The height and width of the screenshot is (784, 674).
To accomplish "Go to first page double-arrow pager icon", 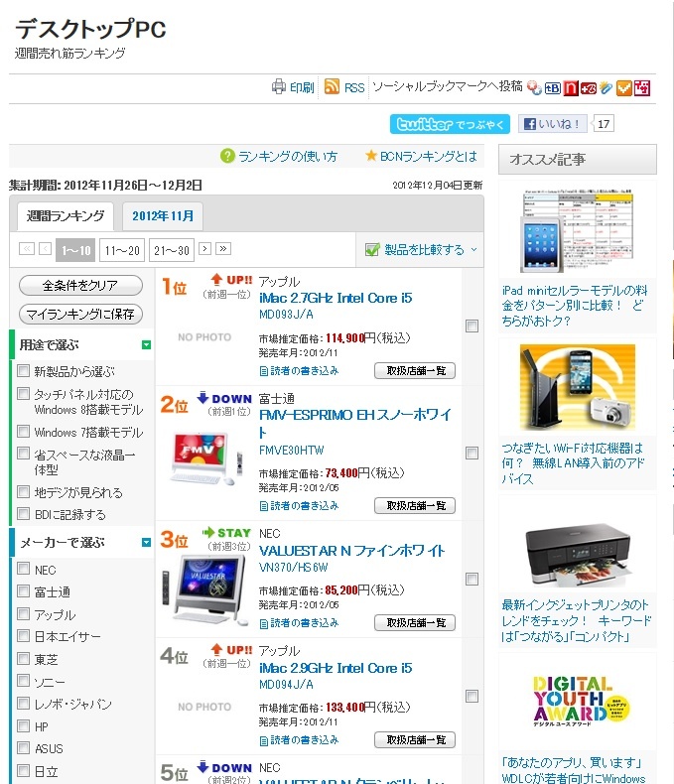I will point(27,248).
